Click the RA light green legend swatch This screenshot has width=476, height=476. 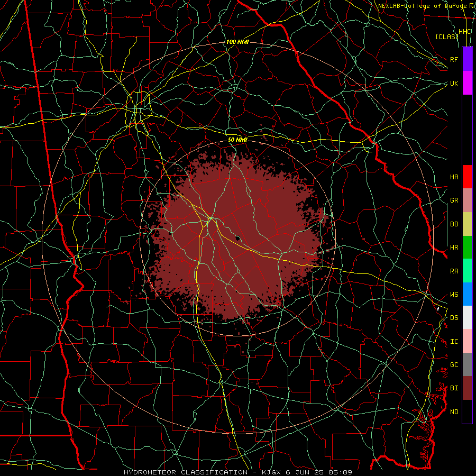[x=467, y=271]
